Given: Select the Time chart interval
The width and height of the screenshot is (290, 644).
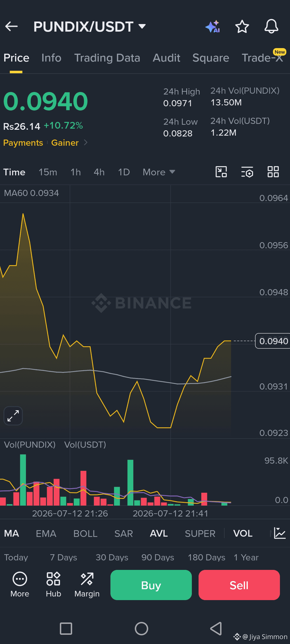Looking at the screenshot, I should click(14, 172).
